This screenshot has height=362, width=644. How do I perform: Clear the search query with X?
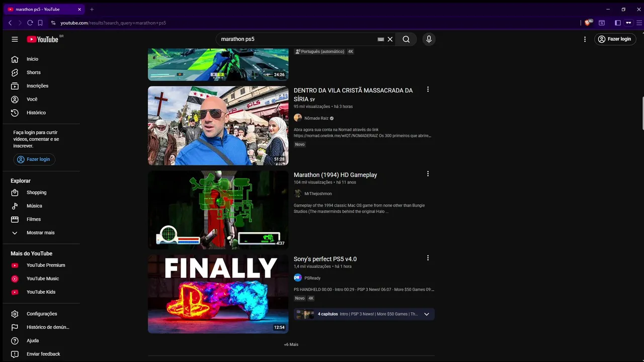point(390,39)
